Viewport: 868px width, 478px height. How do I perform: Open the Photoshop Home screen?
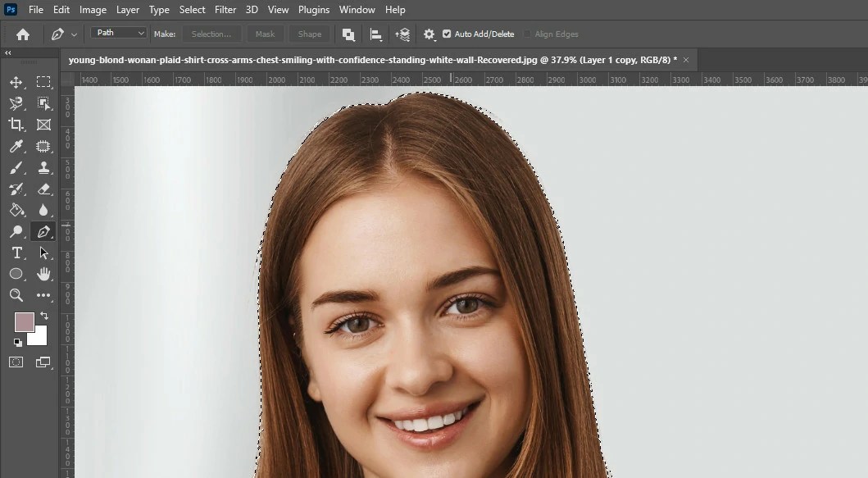[22, 34]
